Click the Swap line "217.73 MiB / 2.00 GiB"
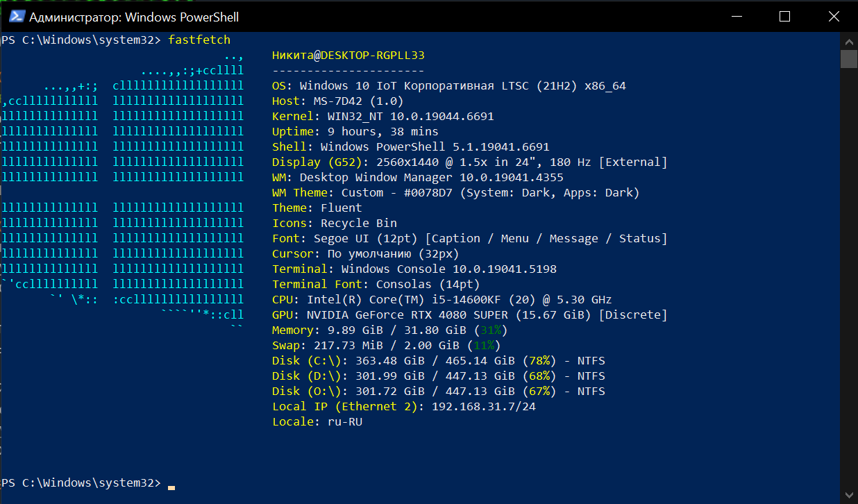The image size is (858, 504). coord(387,345)
